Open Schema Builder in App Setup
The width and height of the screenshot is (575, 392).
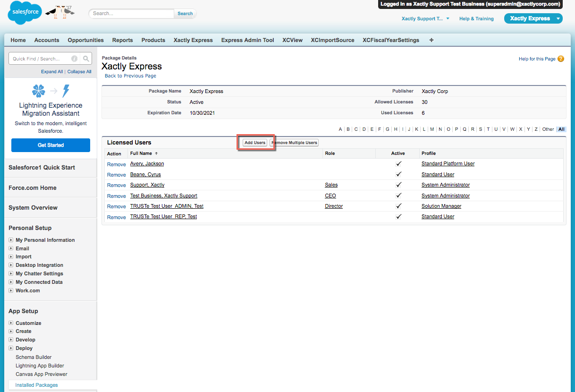[x=34, y=357]
